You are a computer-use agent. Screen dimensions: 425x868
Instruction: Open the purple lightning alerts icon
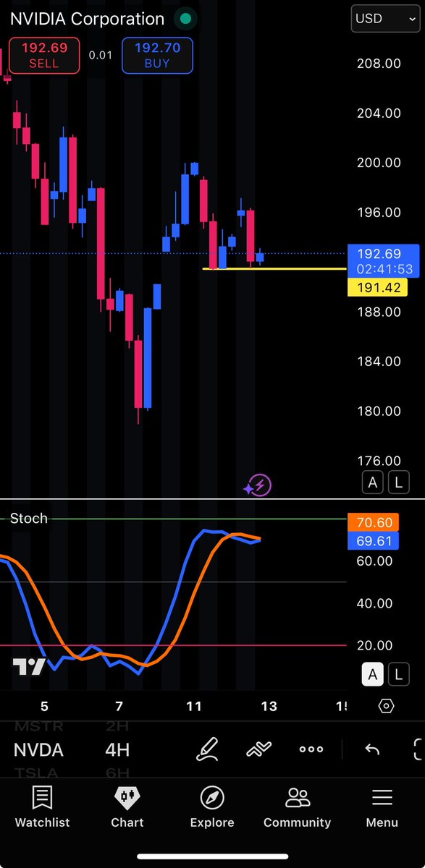258,486
